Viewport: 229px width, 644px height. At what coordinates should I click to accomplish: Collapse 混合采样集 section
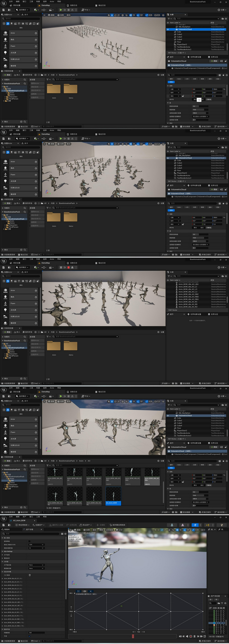(x=3, y=572)
